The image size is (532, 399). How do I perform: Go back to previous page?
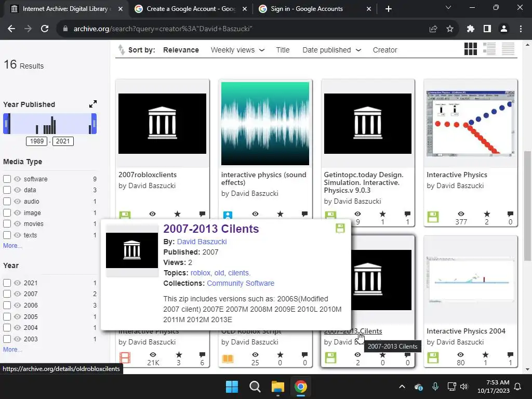coord(11,29)
